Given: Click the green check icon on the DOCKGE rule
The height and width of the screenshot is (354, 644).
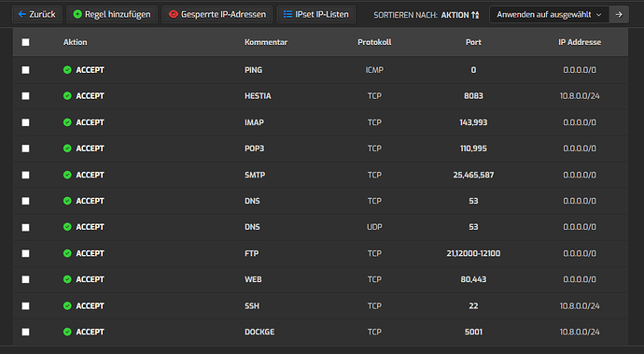Looking at the screenshot, I should tap(67, 332).
